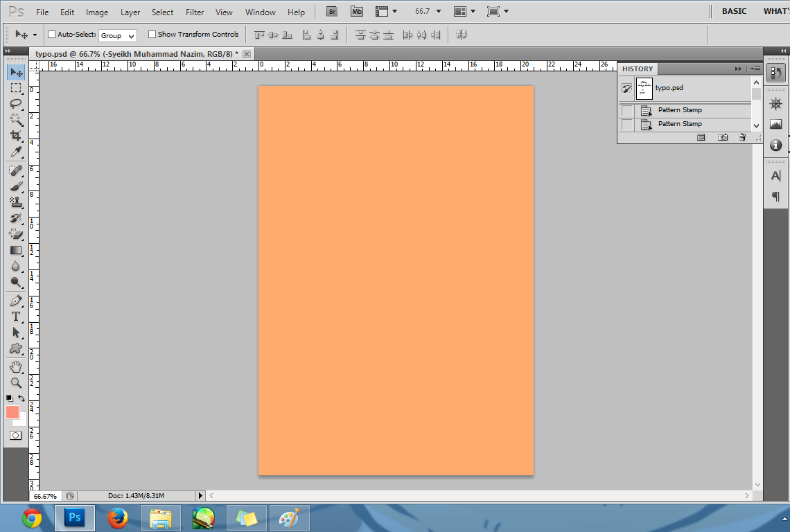Click the foreground color swatch
This screenshot has width=790, height=532.
pyautogui.click(x=12, y=412)
